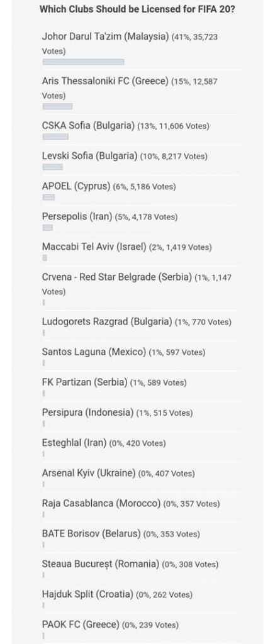The height and width of the screenshot is (644, 275).
Task: Click the poll title about FIFA 20
Action: click(138, 9)
